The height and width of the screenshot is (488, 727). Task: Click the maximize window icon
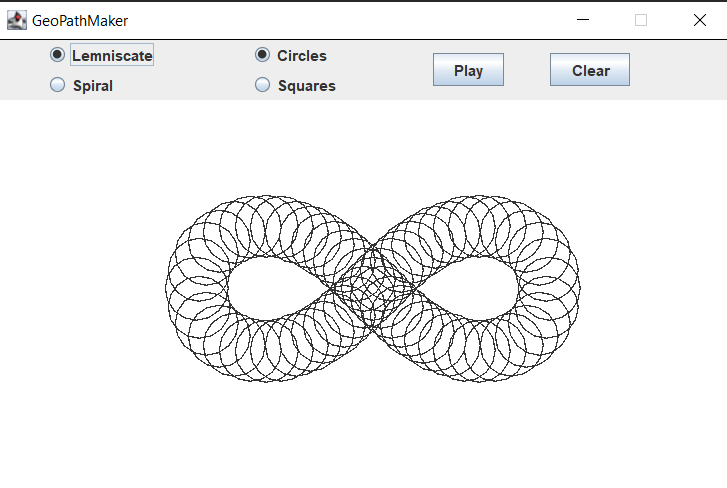point(641,20)
